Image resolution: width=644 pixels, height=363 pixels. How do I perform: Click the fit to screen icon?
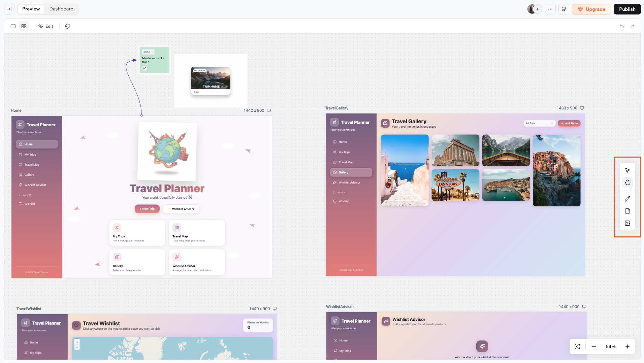577,346
